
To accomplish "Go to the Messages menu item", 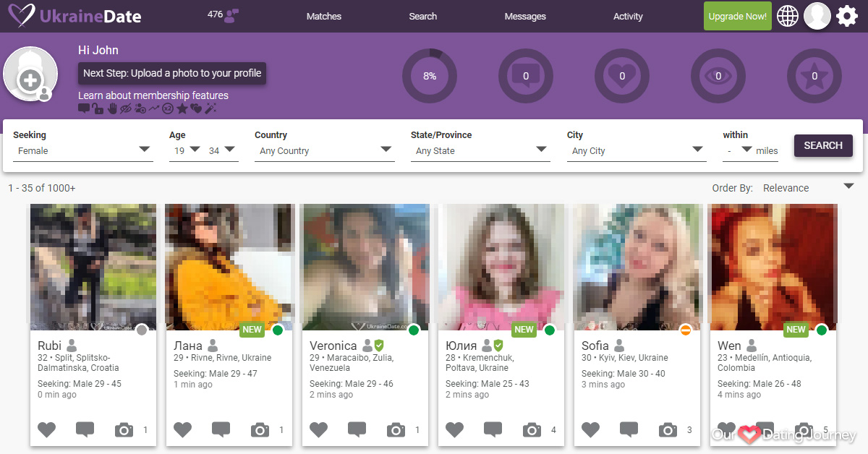I will point(525,17).
